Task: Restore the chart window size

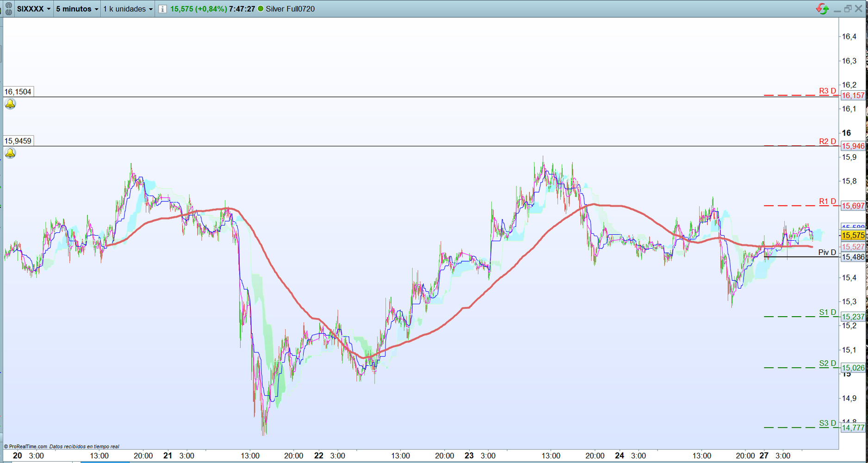Action: point(848,9)
